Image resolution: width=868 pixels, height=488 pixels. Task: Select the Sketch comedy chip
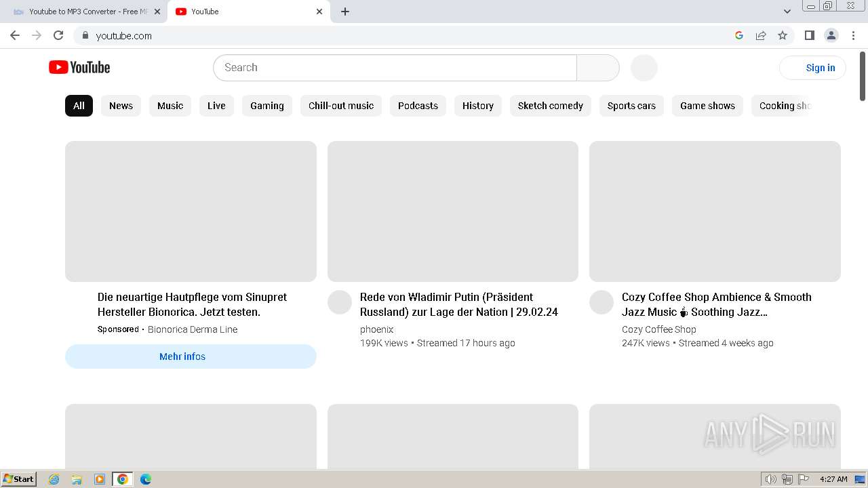pyautogui.click(x=551, y=106)
